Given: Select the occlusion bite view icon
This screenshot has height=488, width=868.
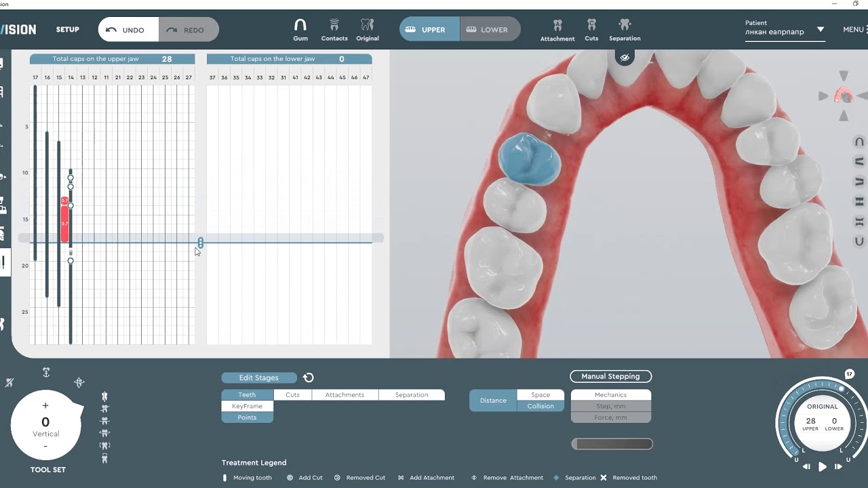Looking at the screenshot, I should pyautogui.click(x=859, y=222).
